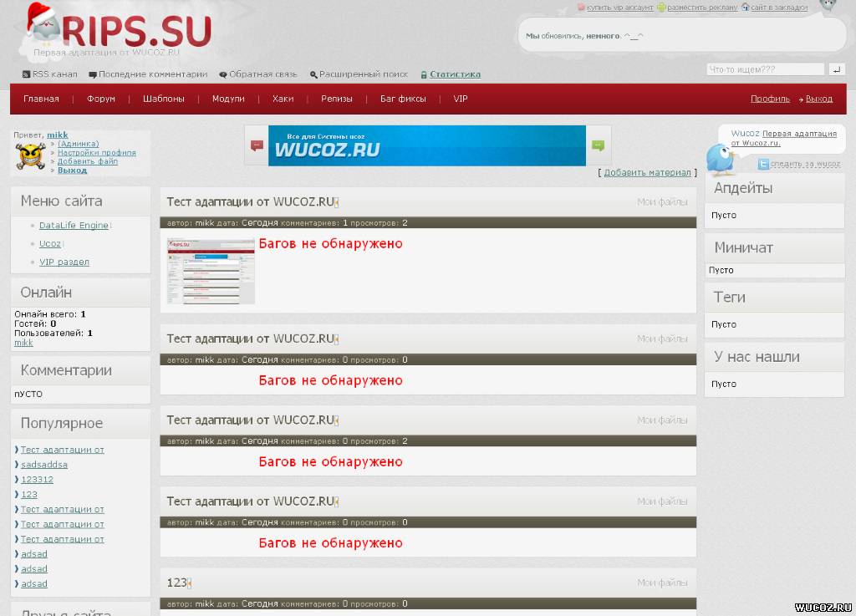856x616 pixels.
Task: Open Мои файлы on the post with 1 comment
Action: coord(662,202)
